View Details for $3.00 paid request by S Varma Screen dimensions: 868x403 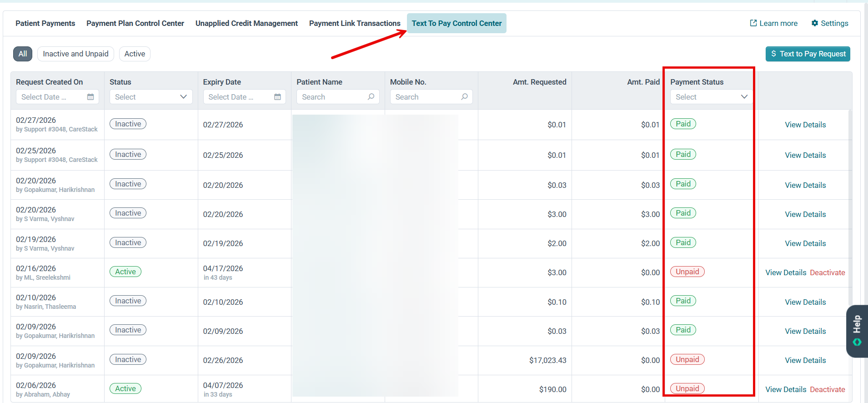pyautogui.click(x=805, y=214)
